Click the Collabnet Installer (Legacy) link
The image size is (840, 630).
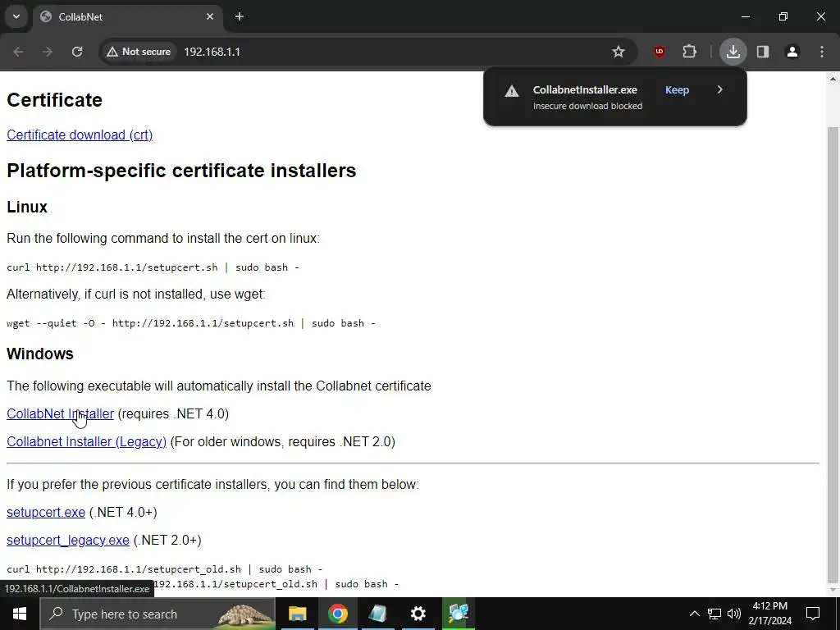click(x=86, y=441)
